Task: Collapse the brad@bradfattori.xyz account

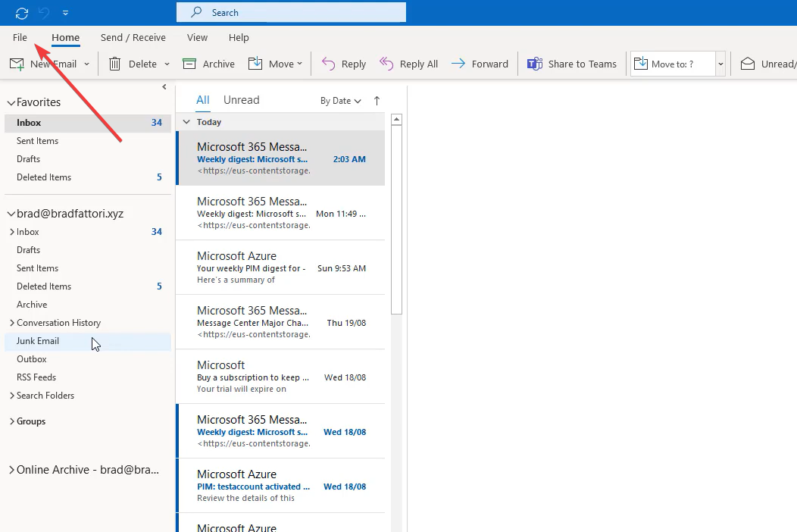Action: [x=11, y=214]
